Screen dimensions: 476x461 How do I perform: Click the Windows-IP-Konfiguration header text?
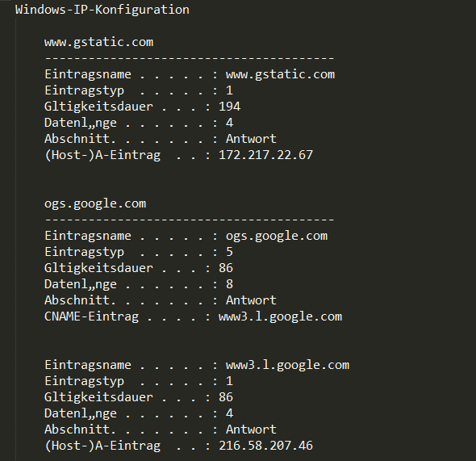(x=102, y=10)
